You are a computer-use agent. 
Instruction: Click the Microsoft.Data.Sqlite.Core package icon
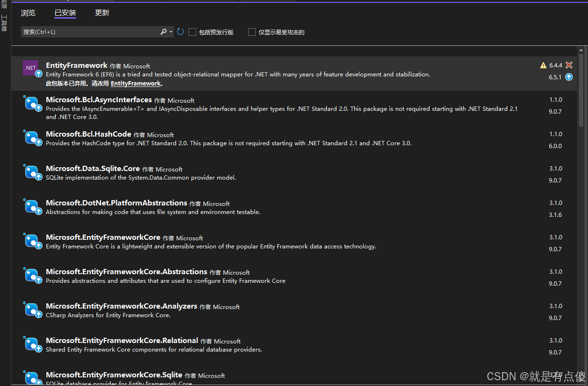[x=31, y=172]
